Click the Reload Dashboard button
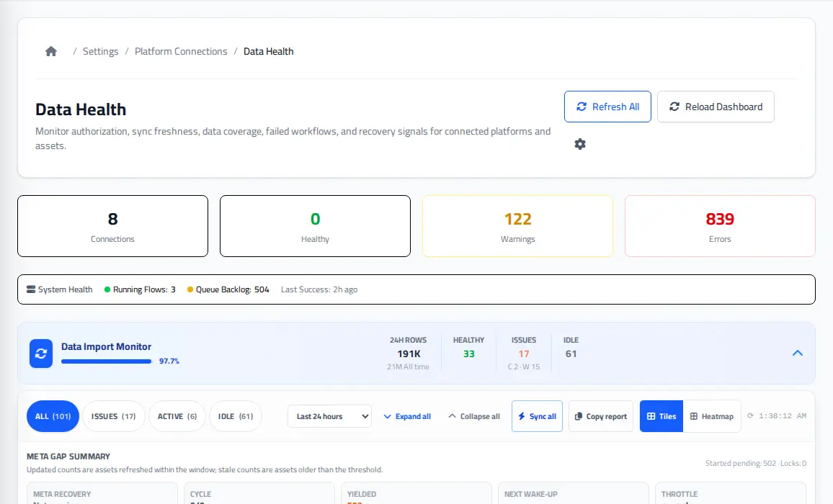 click(715, 107)
